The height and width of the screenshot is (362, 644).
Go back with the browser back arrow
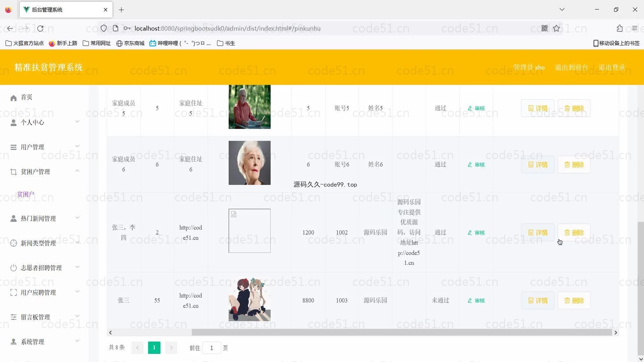[10, 28]
